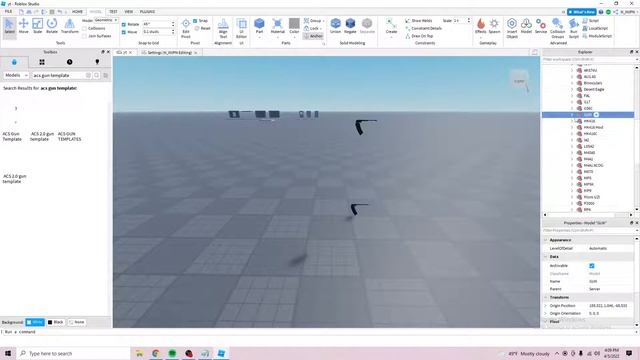Open the Toolbox Recent clock icon
640x360 pixels.
[x=69, y=62]
